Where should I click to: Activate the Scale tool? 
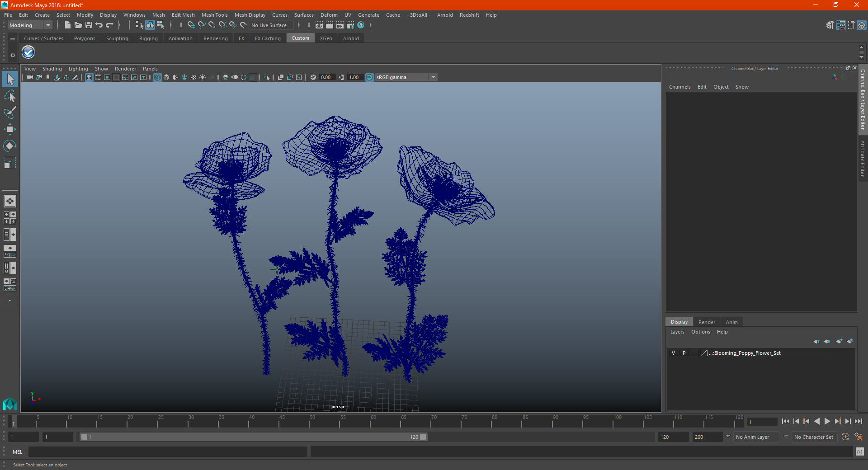click(10, 163)
